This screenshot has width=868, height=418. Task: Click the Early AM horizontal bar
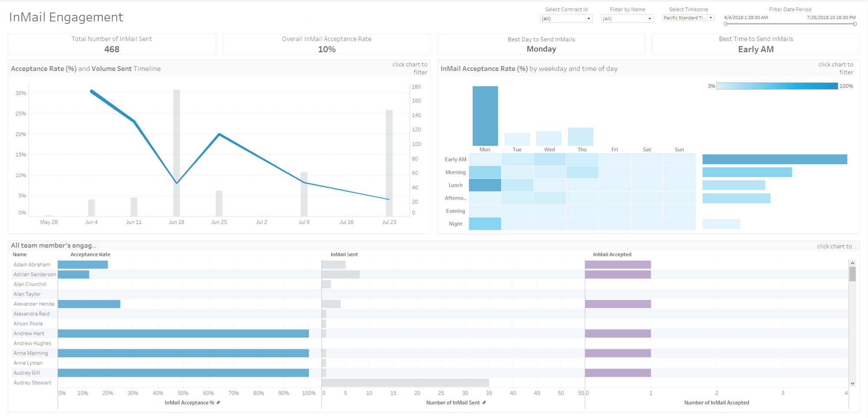tap(775, 159)
